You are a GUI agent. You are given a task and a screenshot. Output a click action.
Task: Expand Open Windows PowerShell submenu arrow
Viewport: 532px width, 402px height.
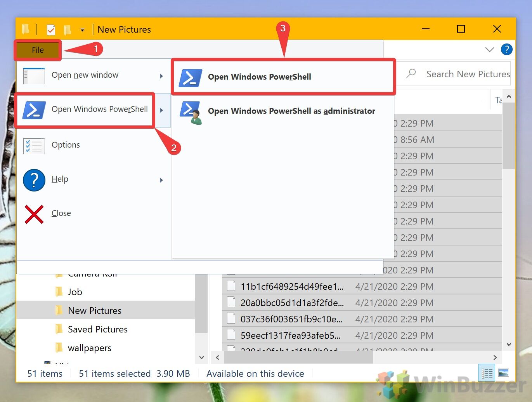coord(161,110)
